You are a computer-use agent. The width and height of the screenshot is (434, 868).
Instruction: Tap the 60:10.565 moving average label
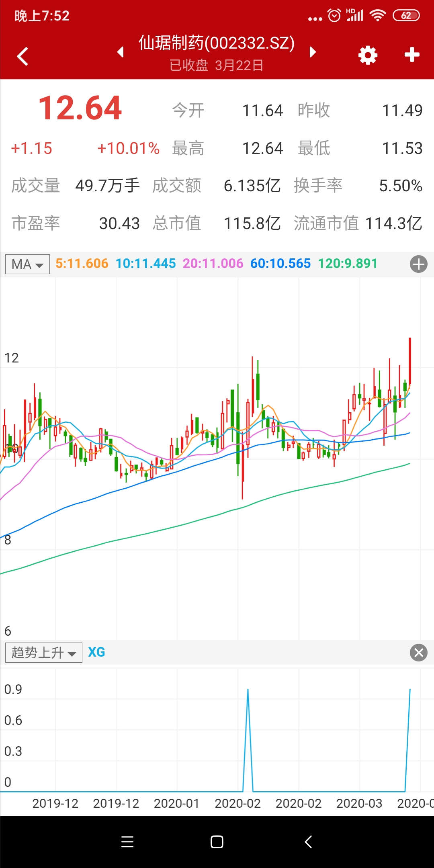tap(280, 264)
